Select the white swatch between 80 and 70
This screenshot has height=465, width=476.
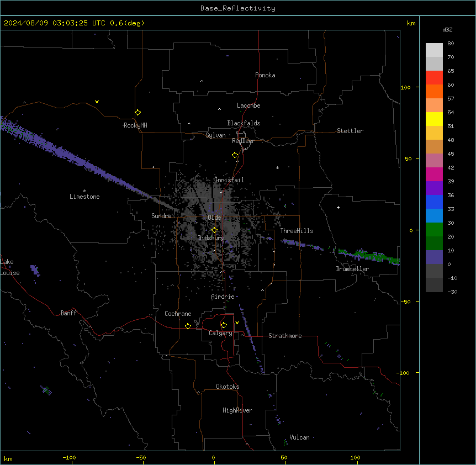[434, 50]
